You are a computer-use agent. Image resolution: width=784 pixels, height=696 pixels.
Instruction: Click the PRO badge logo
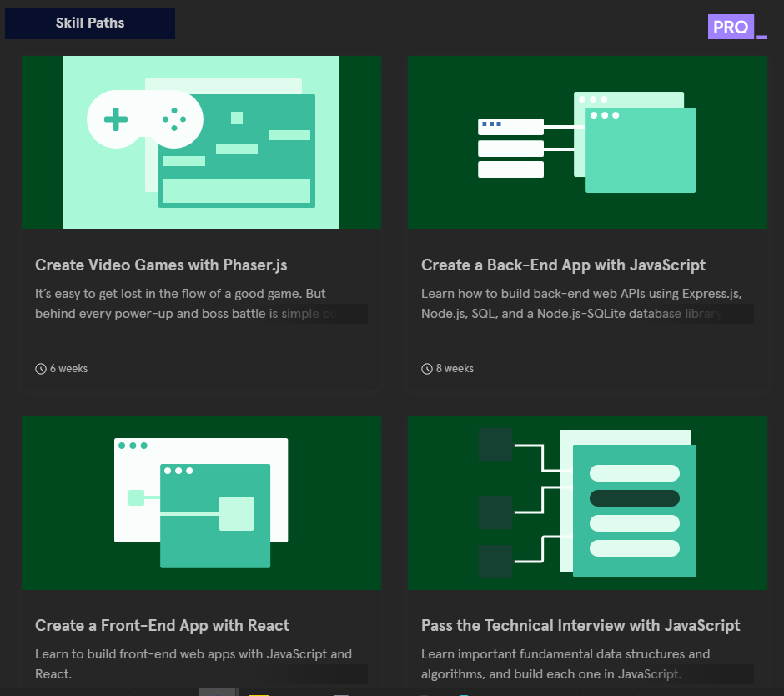click(737, 27)
